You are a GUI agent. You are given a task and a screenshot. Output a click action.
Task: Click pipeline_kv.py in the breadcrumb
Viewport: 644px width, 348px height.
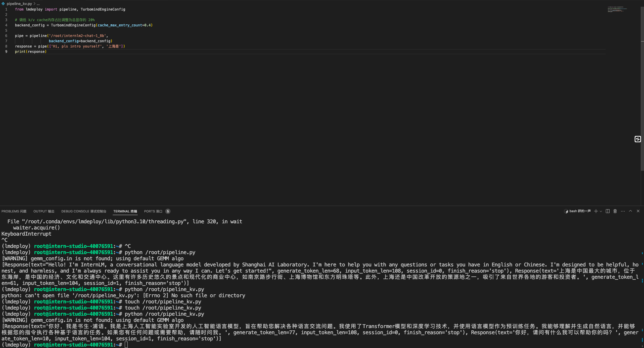click(x=19, y=4)
